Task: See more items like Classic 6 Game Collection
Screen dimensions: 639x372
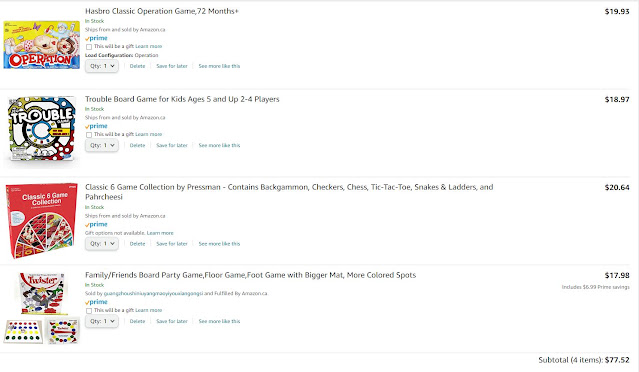Action: 219,244
